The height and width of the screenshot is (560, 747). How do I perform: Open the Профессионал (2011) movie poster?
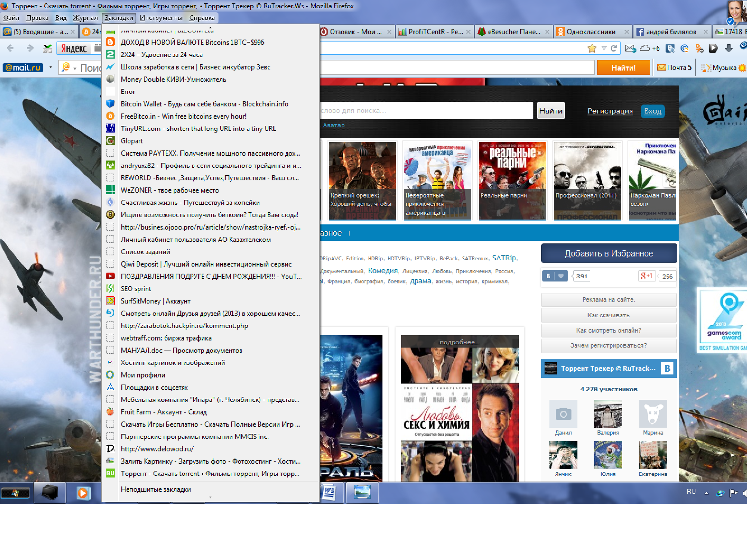click(x=587, y=181)
